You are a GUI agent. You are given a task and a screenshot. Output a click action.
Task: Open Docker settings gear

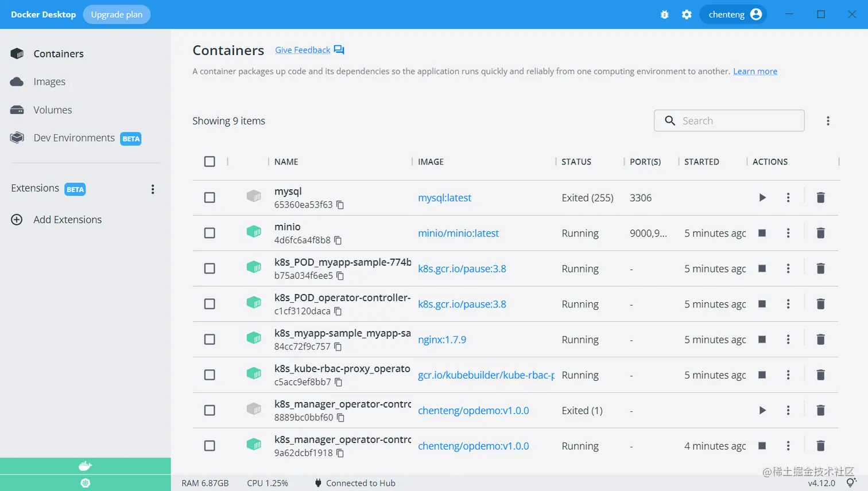[687, 15]
